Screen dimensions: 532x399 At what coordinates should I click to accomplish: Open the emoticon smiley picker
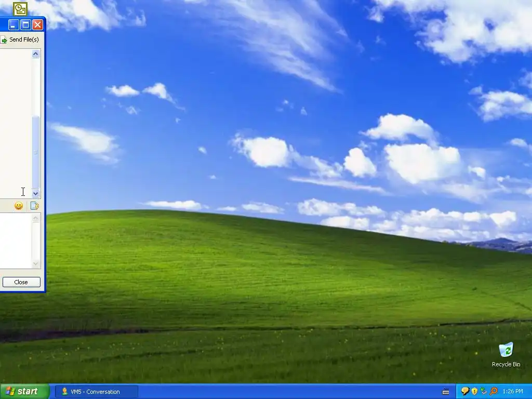tap(19, 206)
